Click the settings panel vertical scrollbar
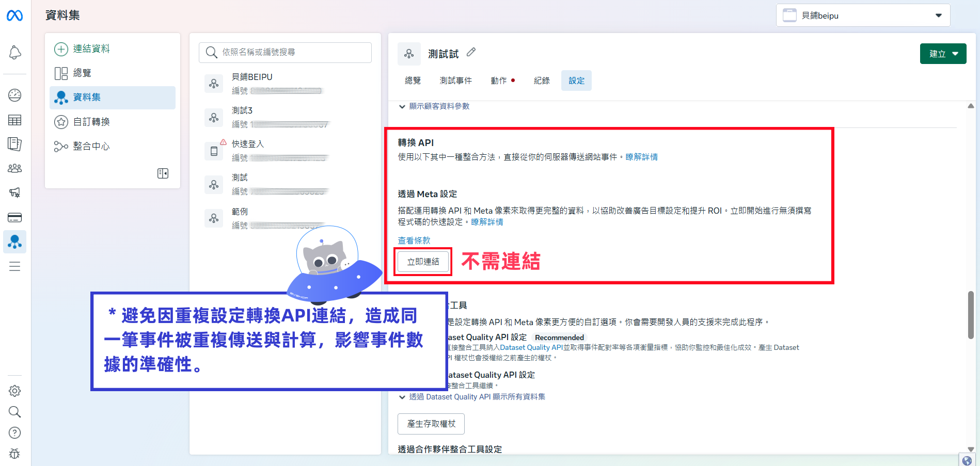 [x=971, y=315]
